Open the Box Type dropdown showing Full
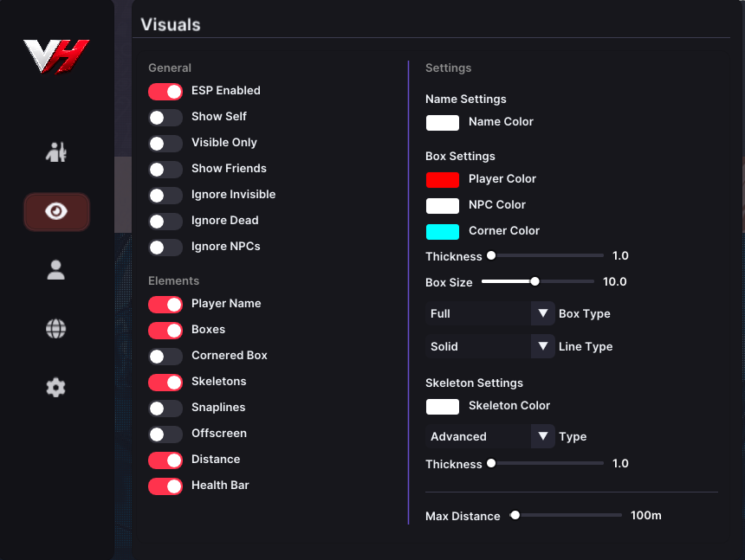The width and height of the screenshot is (745, 560). (489, 313)
